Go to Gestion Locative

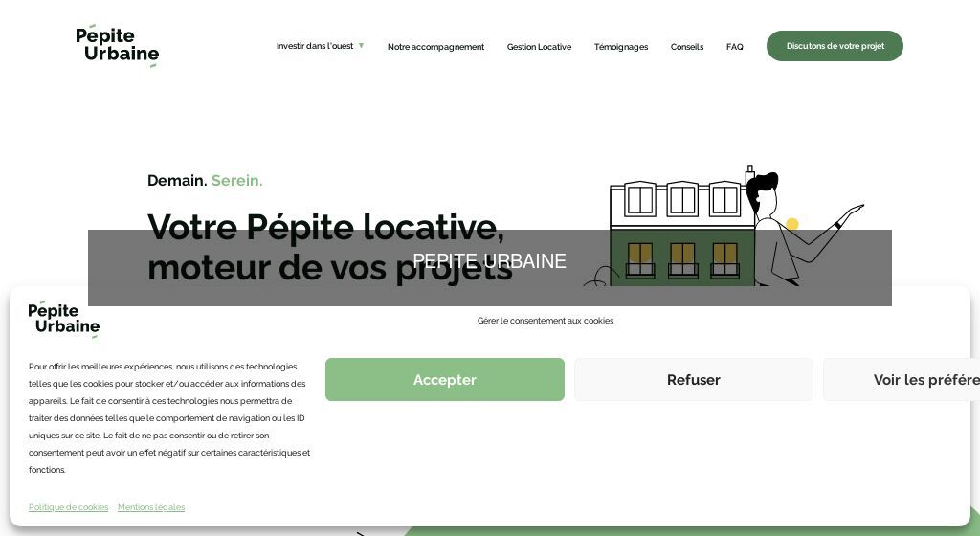[539, 47]
